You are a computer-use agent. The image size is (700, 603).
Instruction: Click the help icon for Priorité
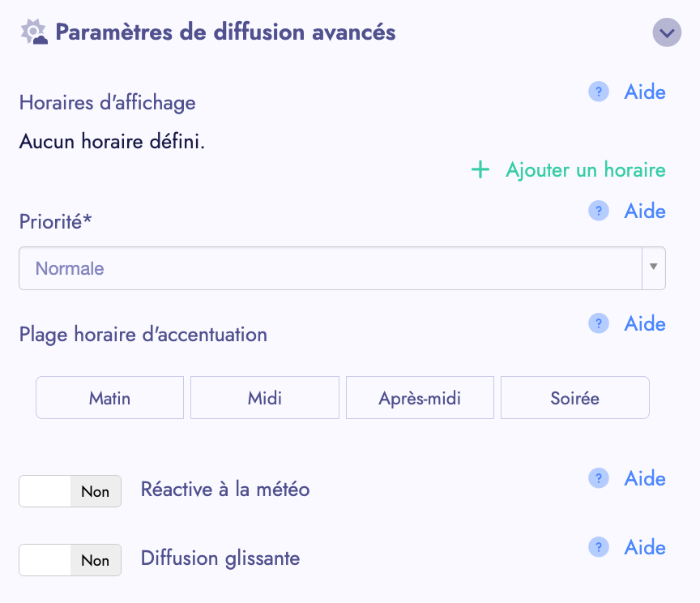tap(598, 212)
